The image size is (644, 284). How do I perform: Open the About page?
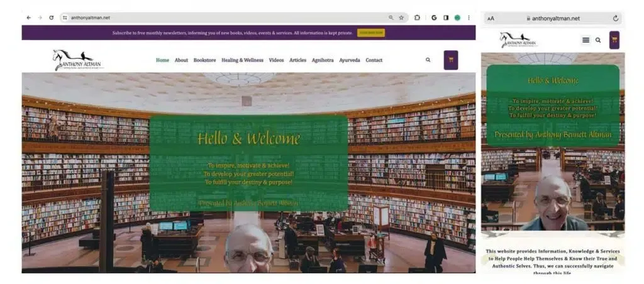(181, 60)
